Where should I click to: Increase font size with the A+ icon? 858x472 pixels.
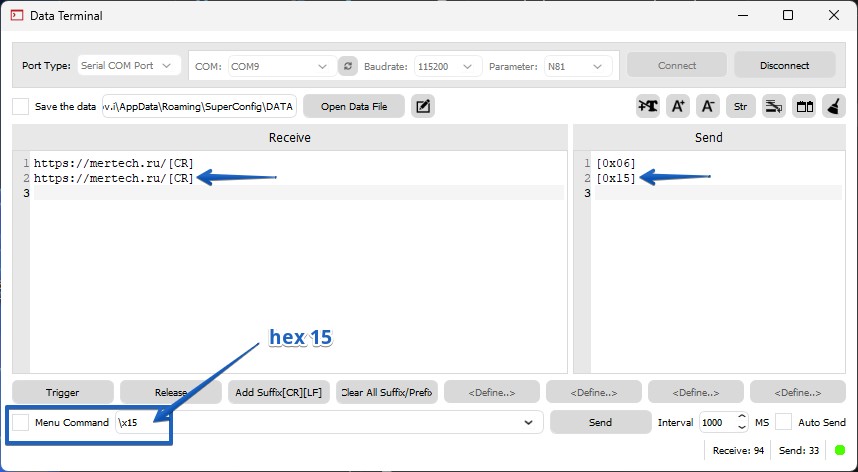[677, 106]
